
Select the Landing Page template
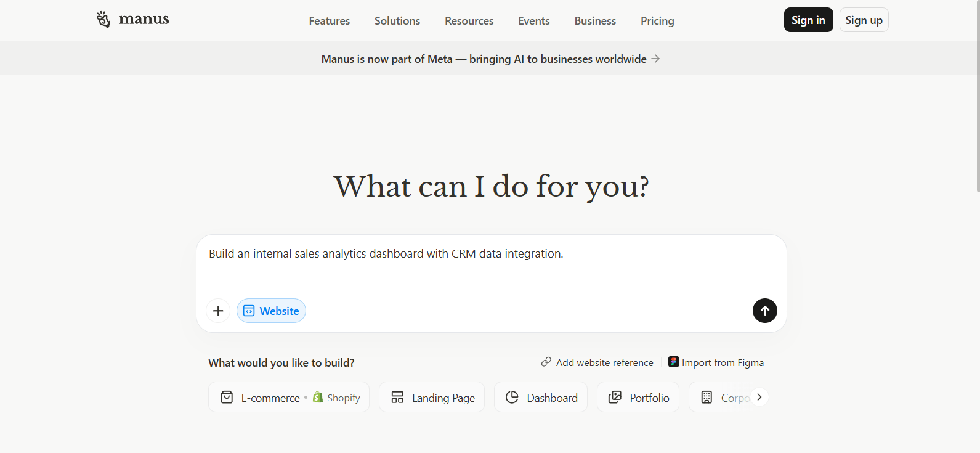[432, 397]
